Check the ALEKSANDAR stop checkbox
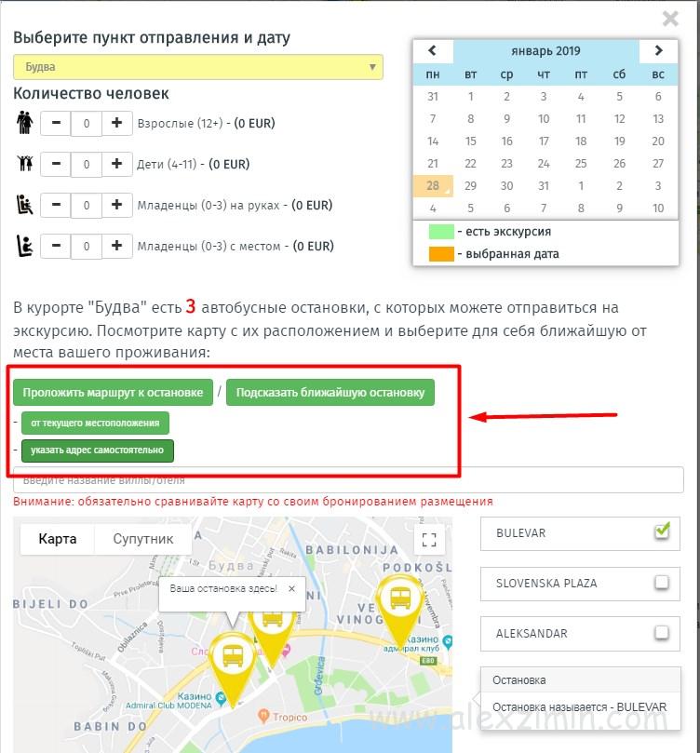Screen dimensions: 700x753 (662, 632)
